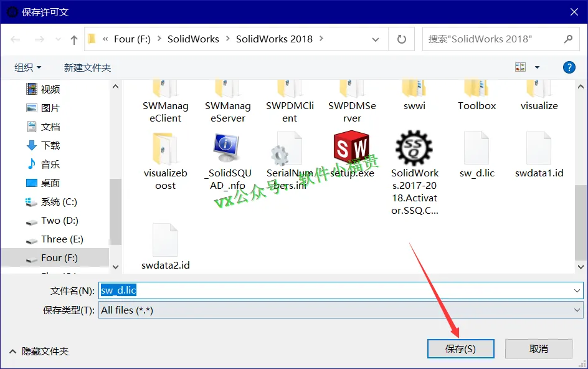
Task: Click the SolidWorks breadcrumb segment
Action: tap(193, 39)
